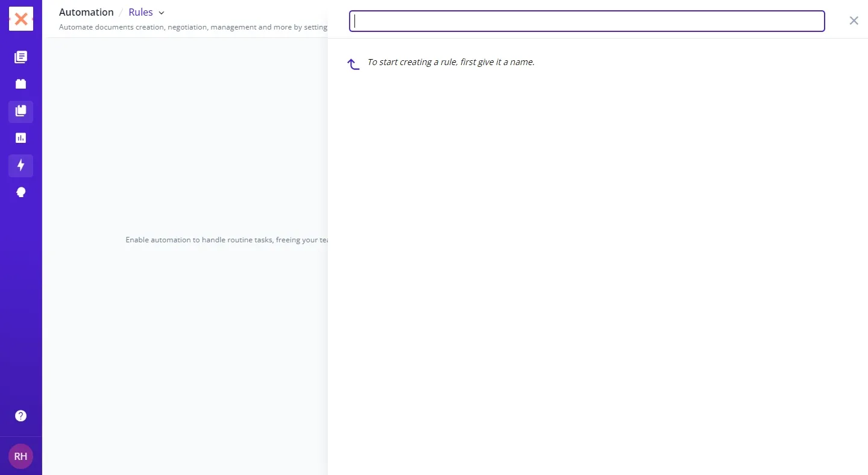
Task: Open Help question mark icon
Action: tap(20, 416)
